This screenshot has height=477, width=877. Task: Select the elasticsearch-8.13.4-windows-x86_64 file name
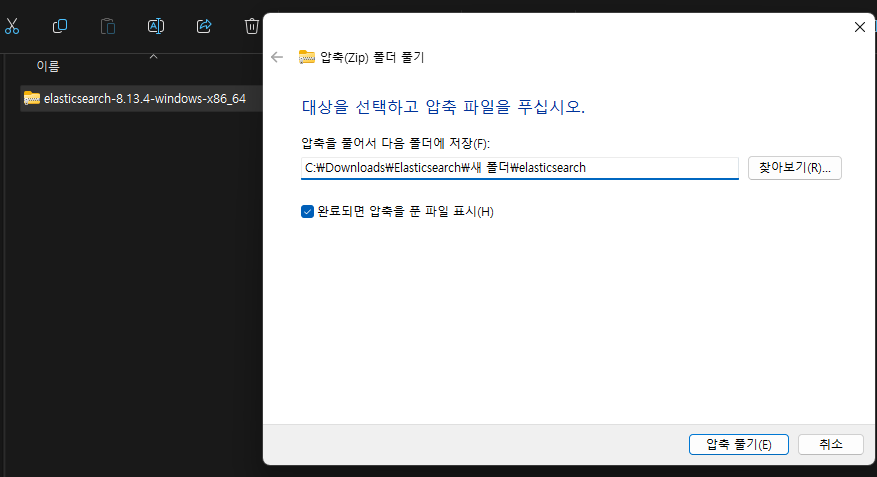point(145,98)
